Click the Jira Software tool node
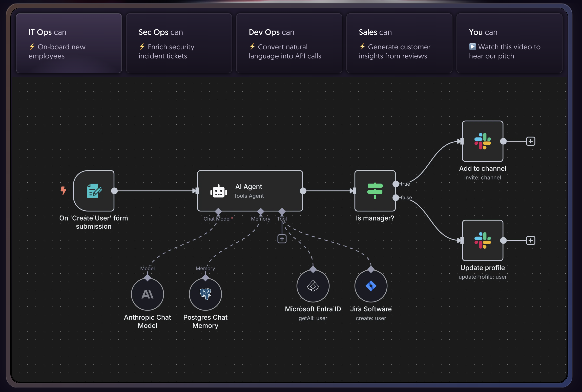 (x=371, y=286)
